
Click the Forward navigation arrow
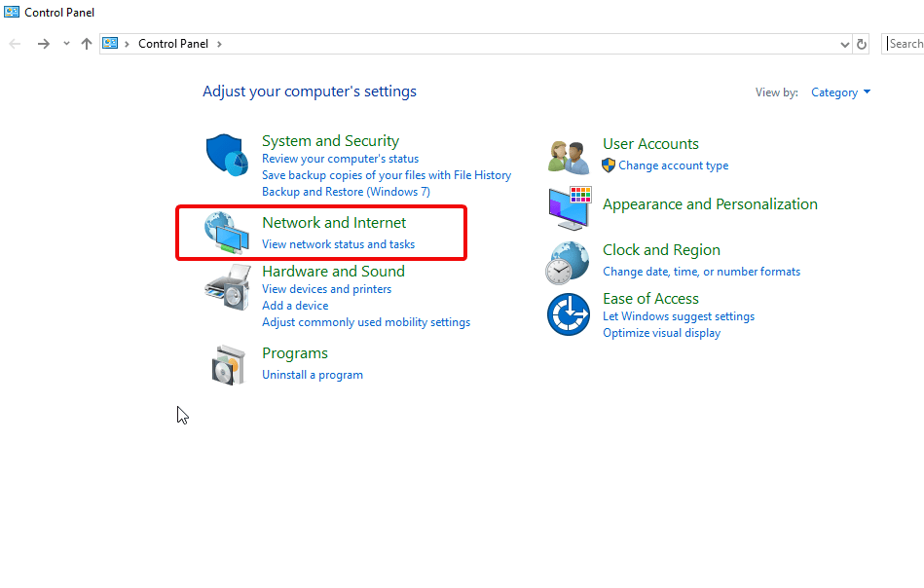point(43,44)
